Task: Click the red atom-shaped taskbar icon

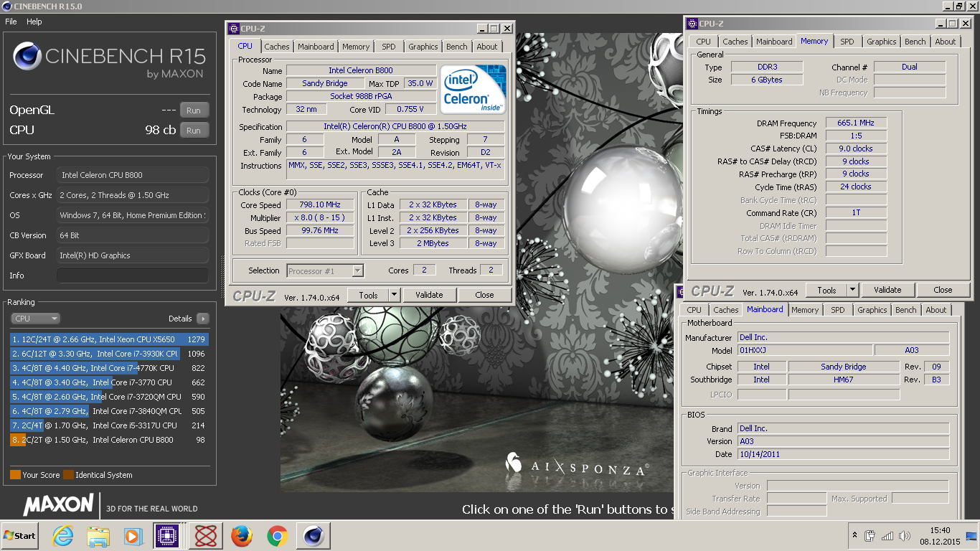Action: click(206, 536)
